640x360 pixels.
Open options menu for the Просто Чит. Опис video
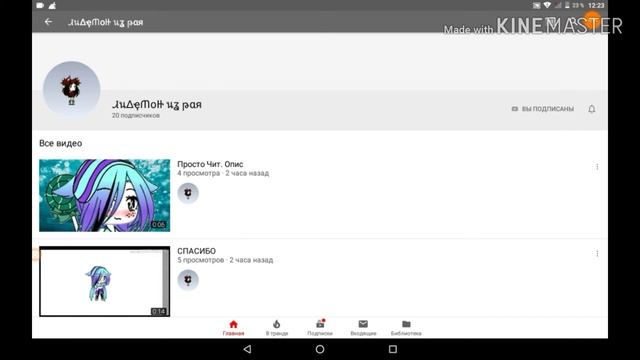point(597,167)
